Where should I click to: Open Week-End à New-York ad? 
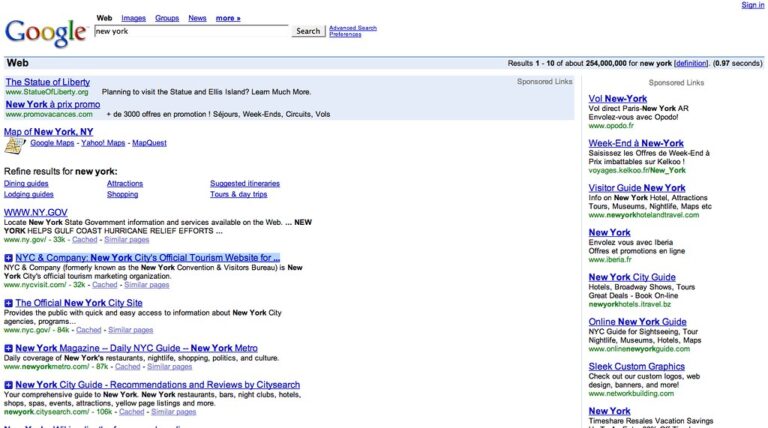coord(636,143)
